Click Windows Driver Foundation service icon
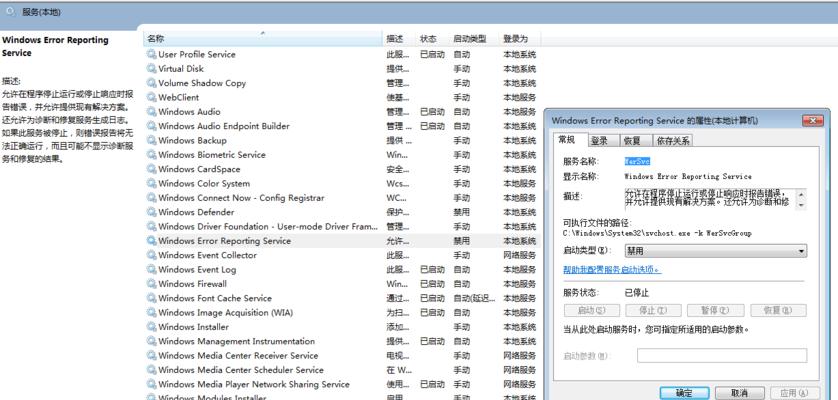Screen dimensions: 838x400 coord(152,227)
